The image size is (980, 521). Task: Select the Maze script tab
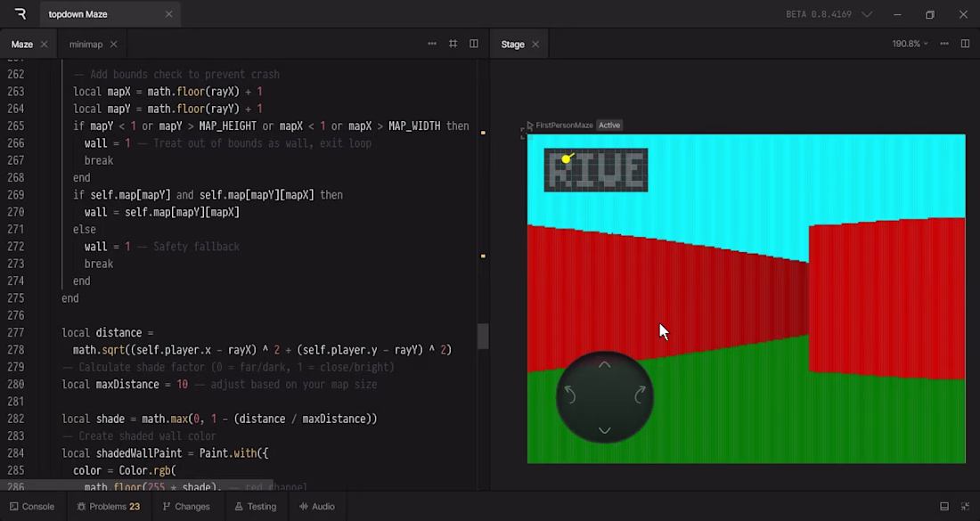coord(22,45)
